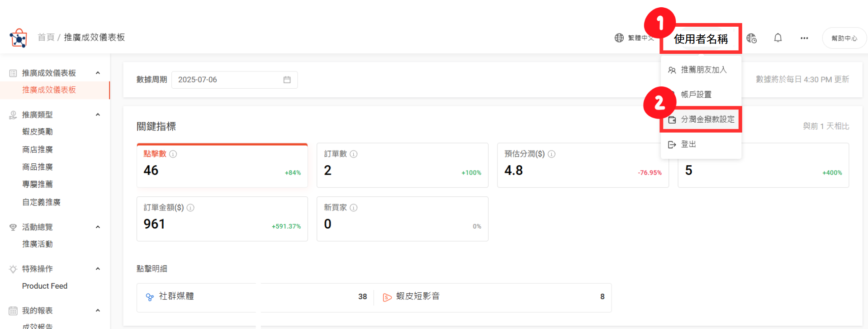Click the 登出 logout icon
This screenshot has width=868, height=329.
[672, 144]
